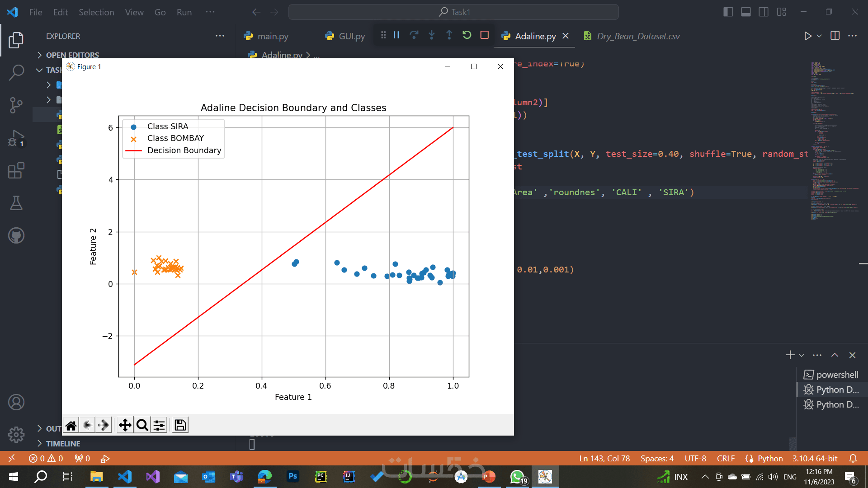Expand the OPEN EDITORS section
Screen dimensions: 868x488
pyautogui.click(x=72, y=55)
